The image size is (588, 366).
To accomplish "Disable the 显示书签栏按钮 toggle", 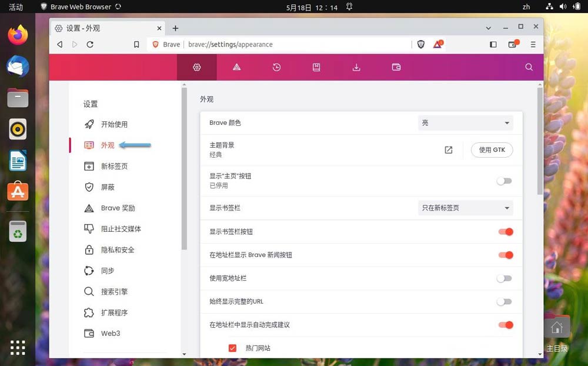I will click(x=505, y=232).
